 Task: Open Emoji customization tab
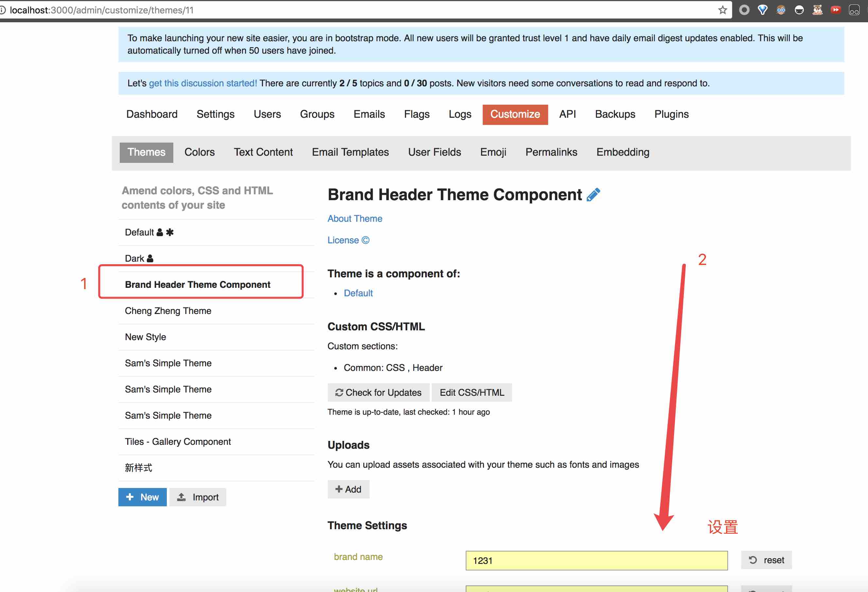point(493,152)
